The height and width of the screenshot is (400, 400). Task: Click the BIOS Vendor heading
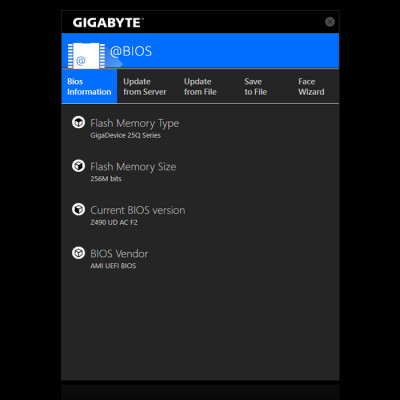119,254
